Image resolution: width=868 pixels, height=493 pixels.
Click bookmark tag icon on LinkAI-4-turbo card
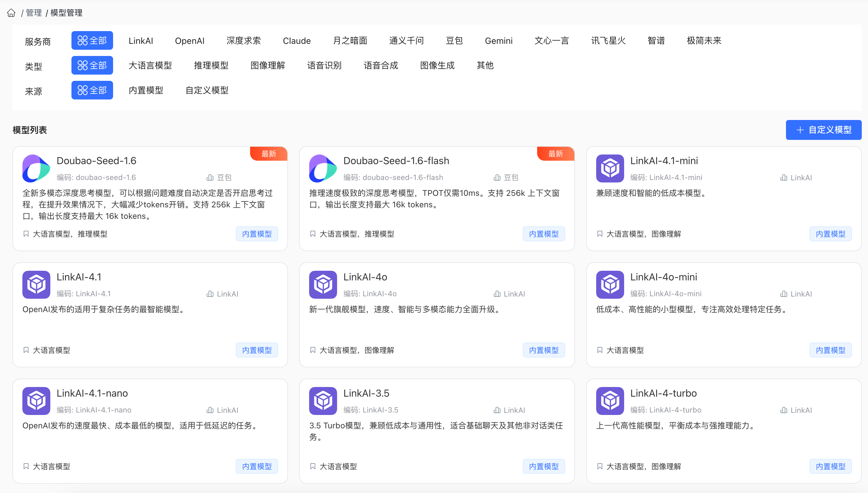[x=600, y=466]
